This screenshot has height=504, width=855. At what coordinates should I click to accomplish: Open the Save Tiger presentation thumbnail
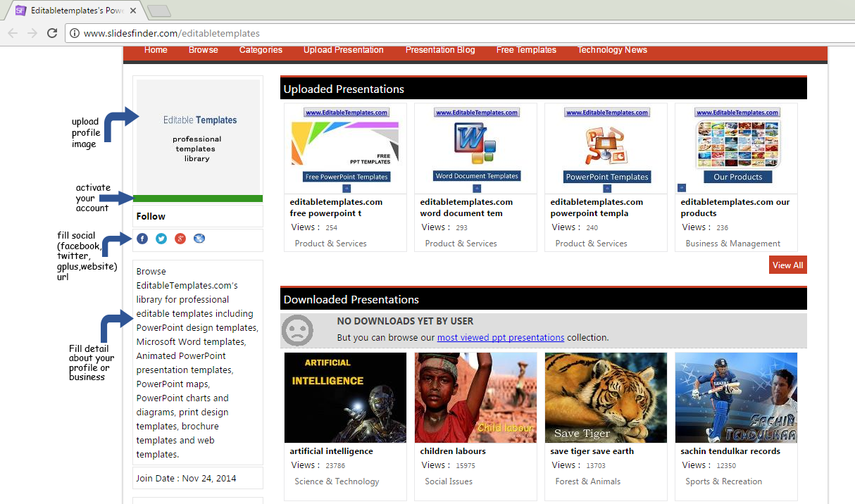tap(606, 398)
